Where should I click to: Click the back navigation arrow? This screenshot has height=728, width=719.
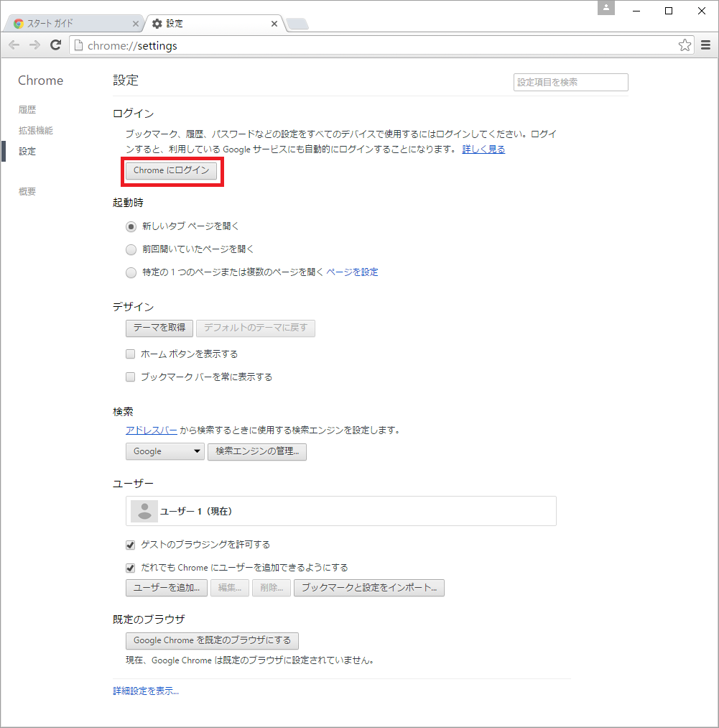coord(13,45)
